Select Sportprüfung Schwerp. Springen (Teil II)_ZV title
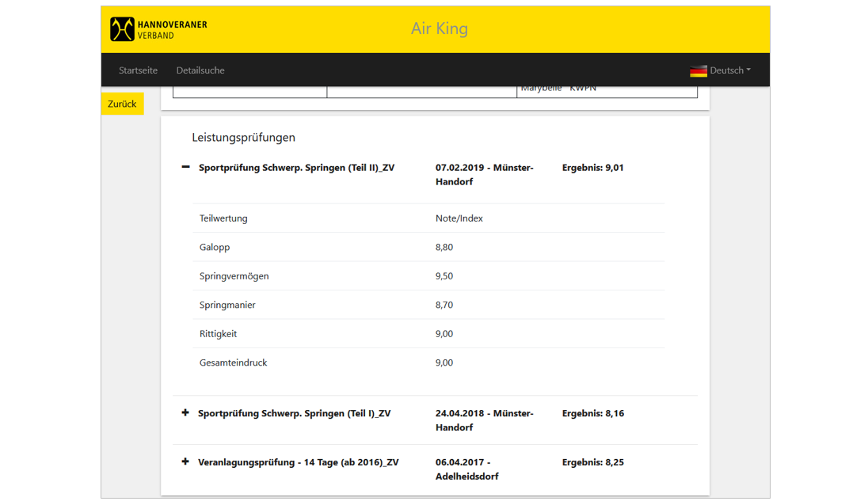Viewport: 868px width, 501px height. (x=296, y=168)
